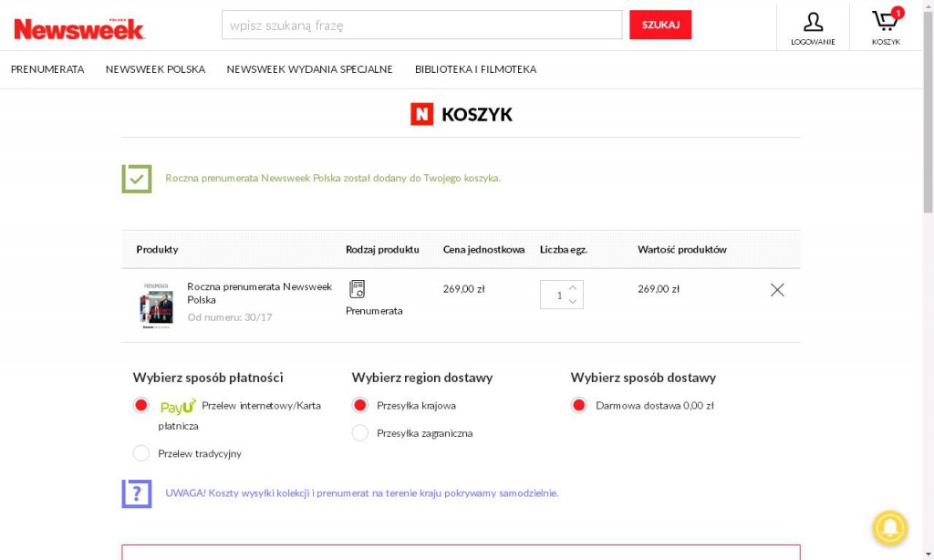Screen dimensions: 934x560
Task: Select PayU online transfer payment
Action: click(141, 406)
